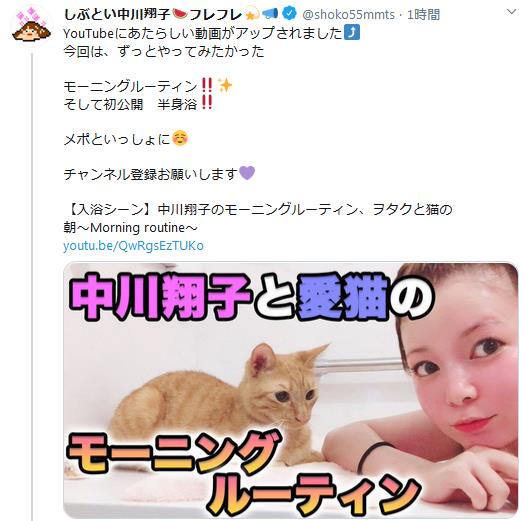Screen dimensions: 524x521
Task: Click the blue verified badge icon
Action: pos(289,14)
